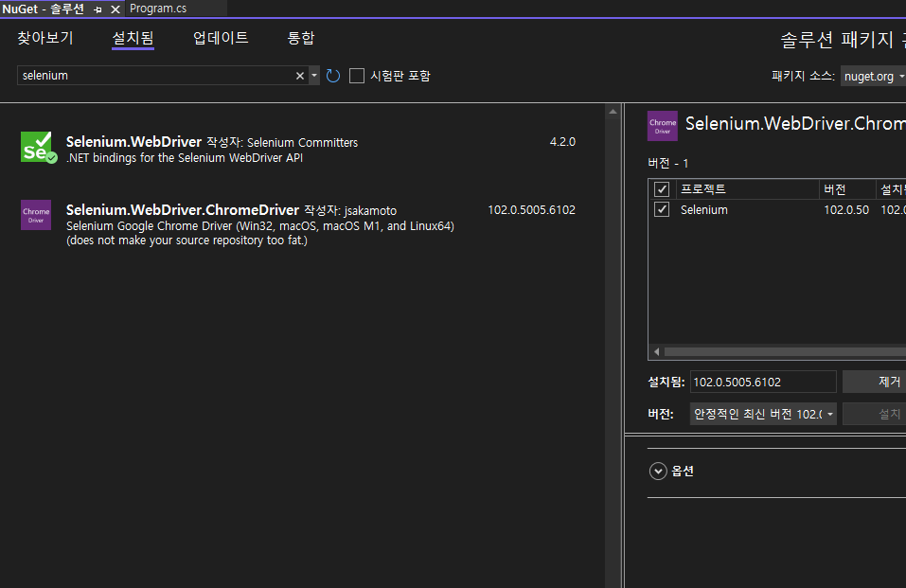906x588 pixels.
Task: Close the NuGet solution tab
Action: click(x=115, y=9)
